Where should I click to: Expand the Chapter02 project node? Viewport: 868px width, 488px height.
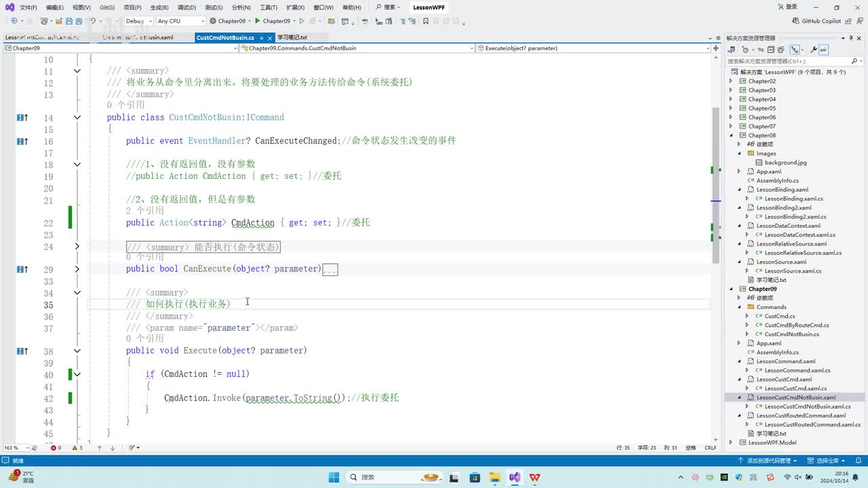click(731, 81)
